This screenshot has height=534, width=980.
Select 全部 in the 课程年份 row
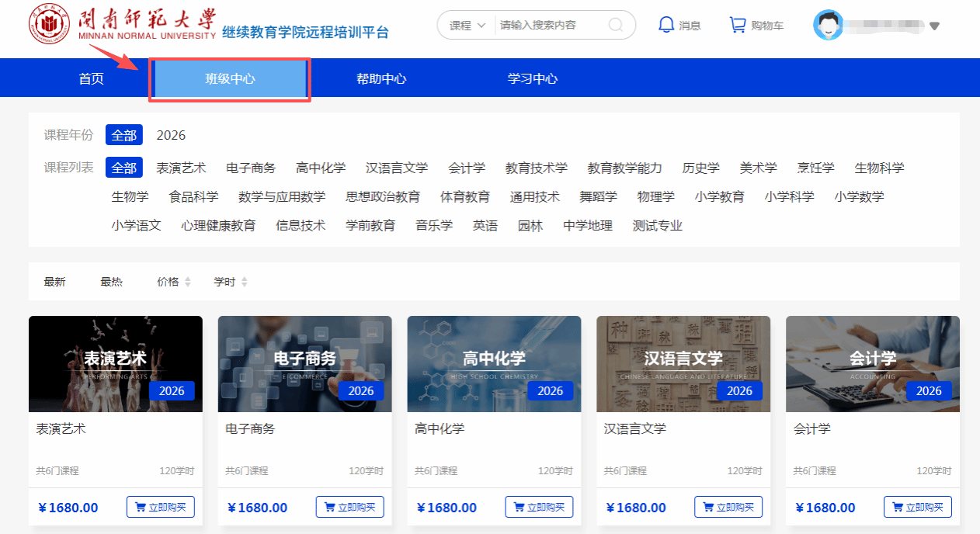click(x=123, y=135)
